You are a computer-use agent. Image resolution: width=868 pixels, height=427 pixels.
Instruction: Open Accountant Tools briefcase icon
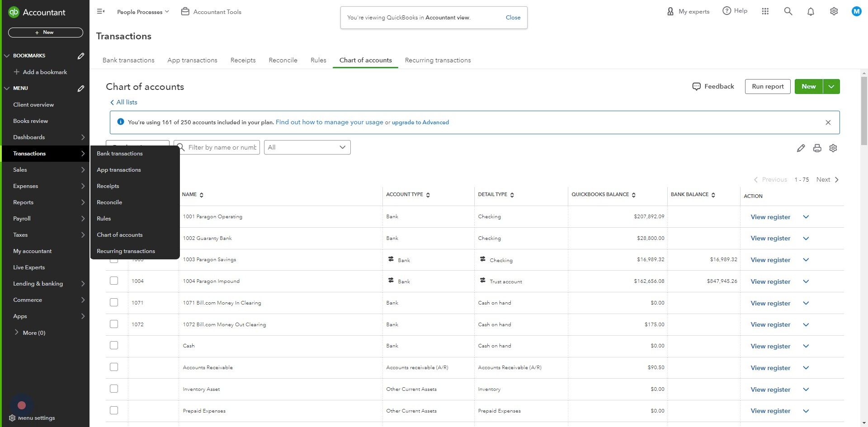pyautogui.click(x=185, y=12)
